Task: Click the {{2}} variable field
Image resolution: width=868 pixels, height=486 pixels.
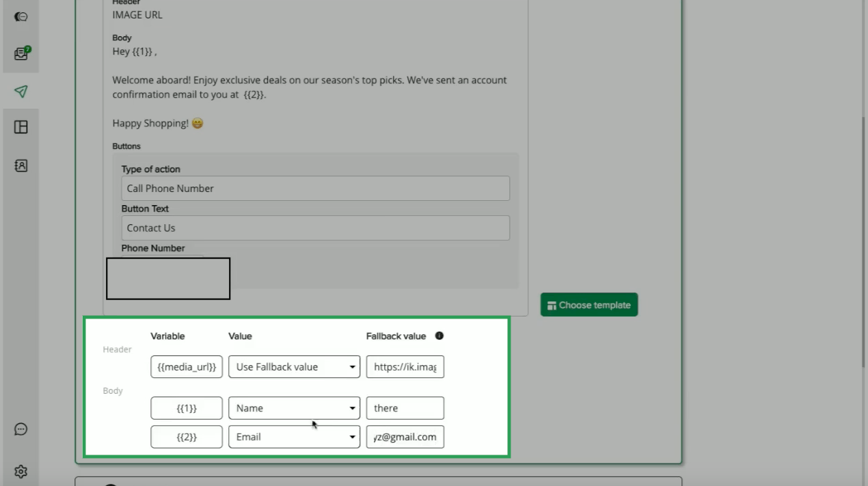Action: click(187, 437)
